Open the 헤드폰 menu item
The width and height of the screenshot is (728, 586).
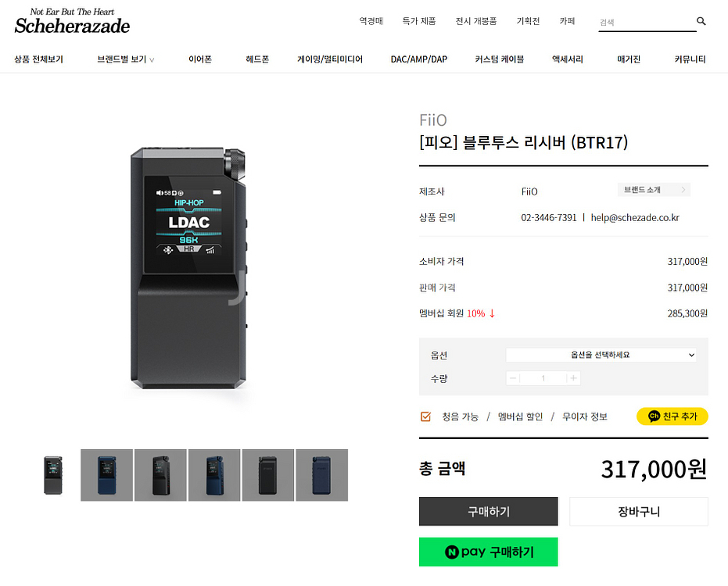tap(257, 59)
